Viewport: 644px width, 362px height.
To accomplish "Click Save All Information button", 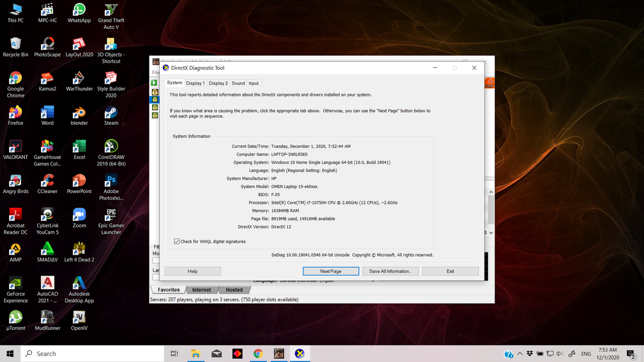I will coord(390,271).
